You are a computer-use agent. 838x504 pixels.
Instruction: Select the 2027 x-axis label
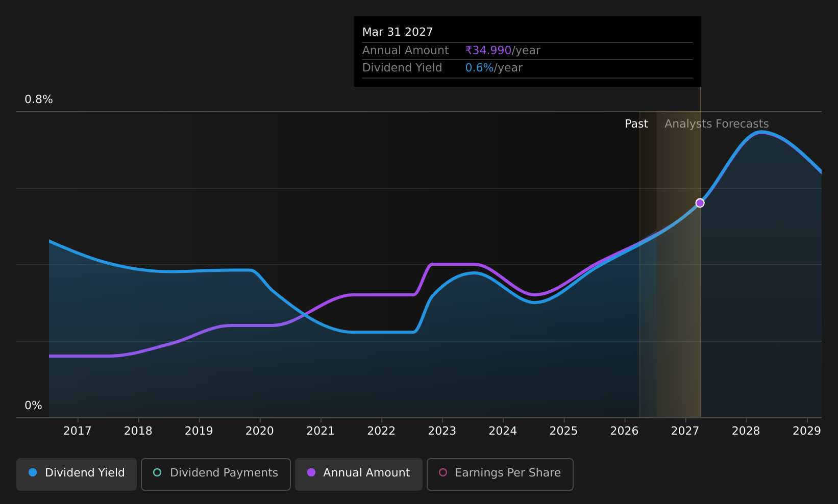coord(685,431)
